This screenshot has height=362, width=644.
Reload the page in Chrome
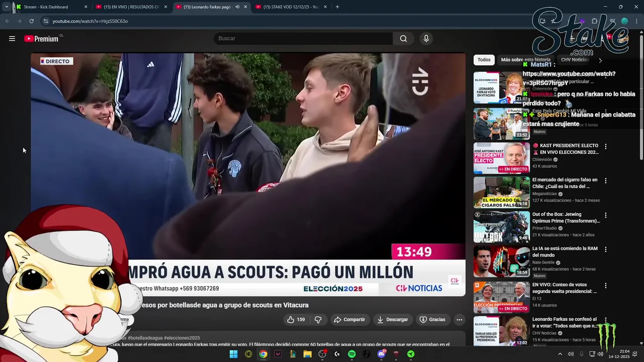pyautogui.click(x=31, y=21)
